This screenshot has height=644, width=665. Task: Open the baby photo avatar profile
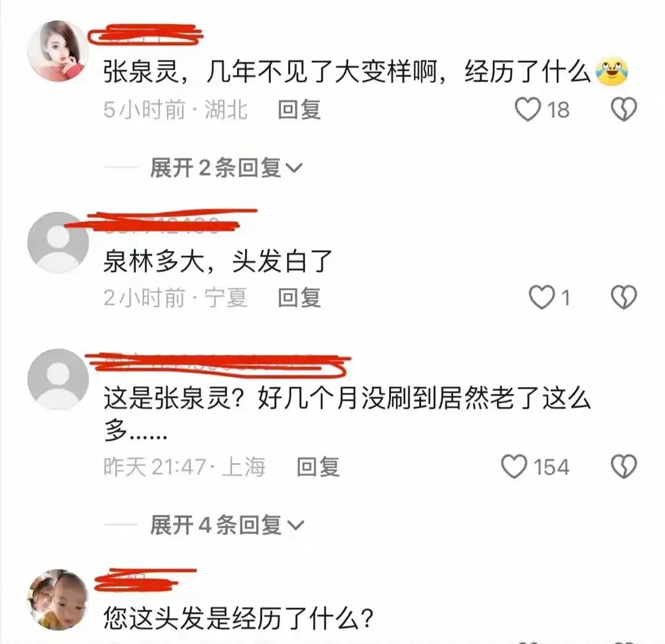click(58, 600)
